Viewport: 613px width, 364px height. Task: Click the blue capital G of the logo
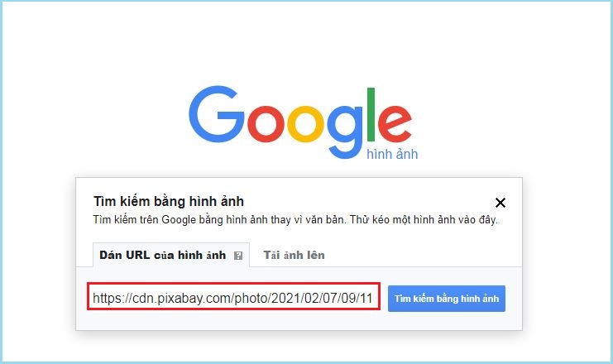(216, 114)
